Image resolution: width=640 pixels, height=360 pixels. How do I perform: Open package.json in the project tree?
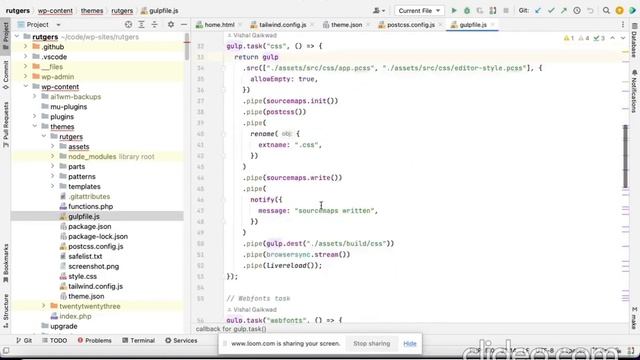coord(90,226)
